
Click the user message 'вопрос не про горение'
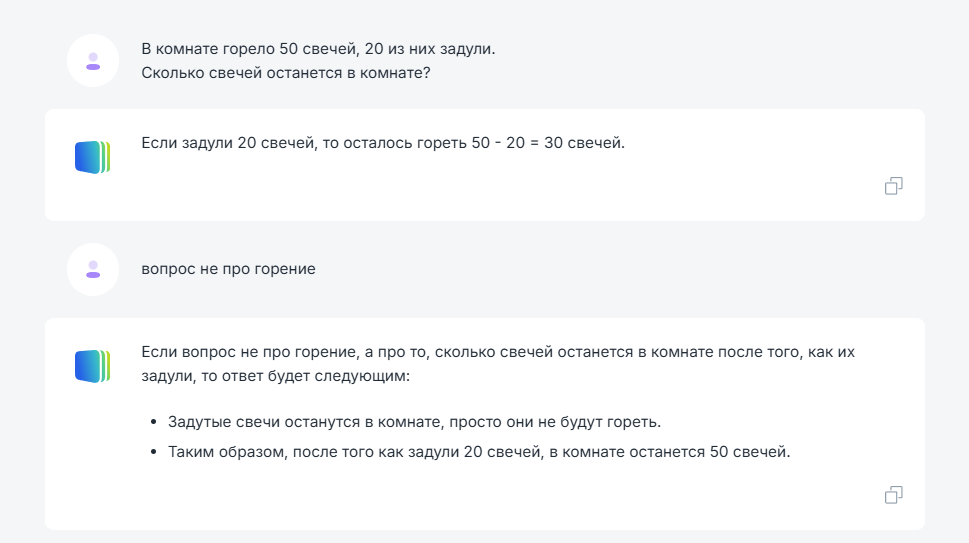pos(229,269)
